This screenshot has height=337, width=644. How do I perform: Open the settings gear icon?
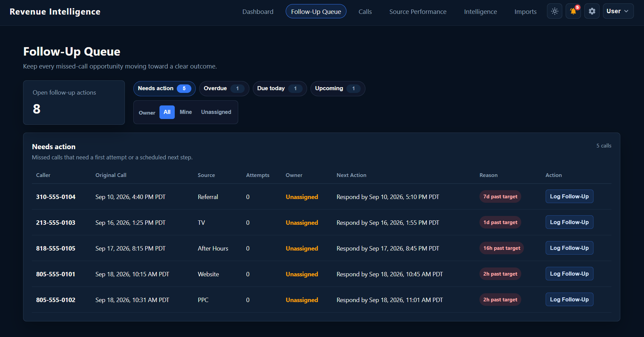click(592, 11)
